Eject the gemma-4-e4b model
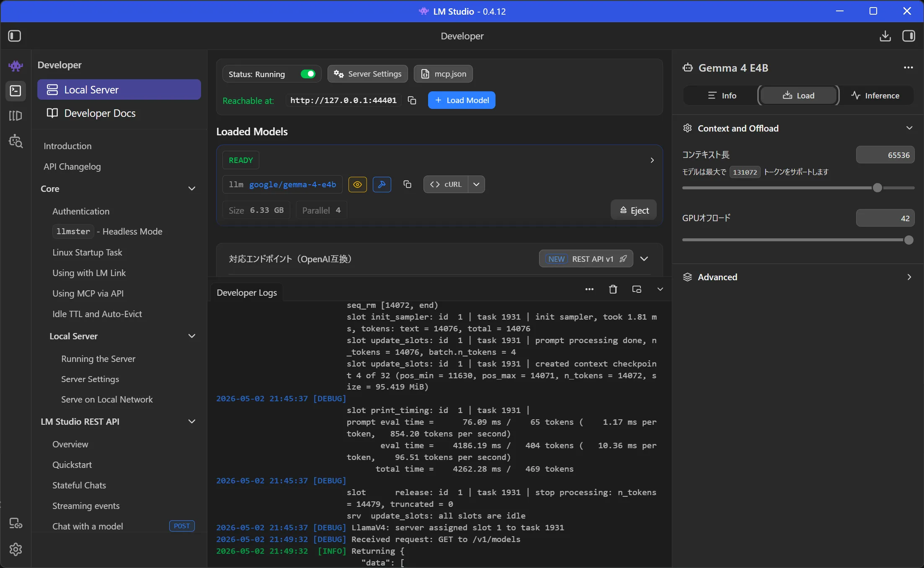 coord(634,210)
